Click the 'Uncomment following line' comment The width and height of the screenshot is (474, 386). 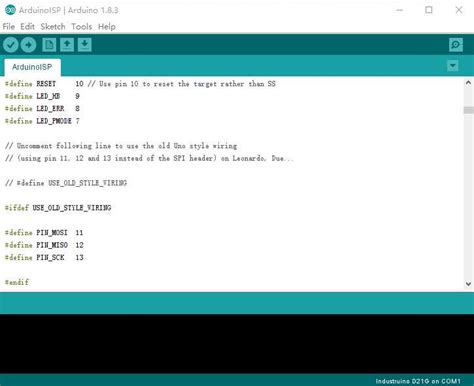121,146
